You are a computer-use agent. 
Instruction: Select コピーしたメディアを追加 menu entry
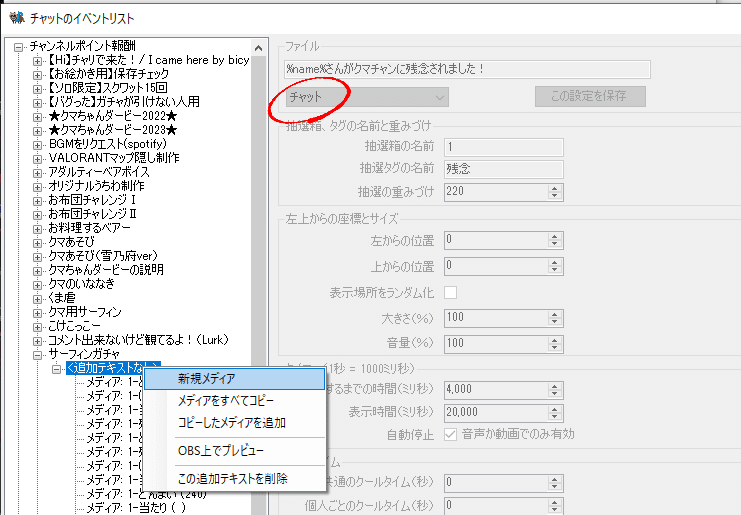[x=234, y=422]
